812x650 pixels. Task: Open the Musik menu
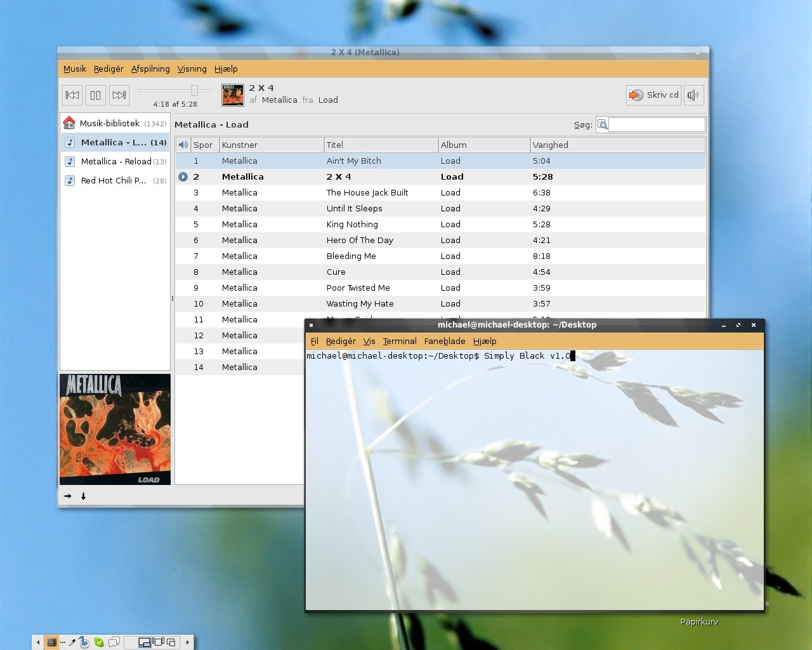[75, 69]
